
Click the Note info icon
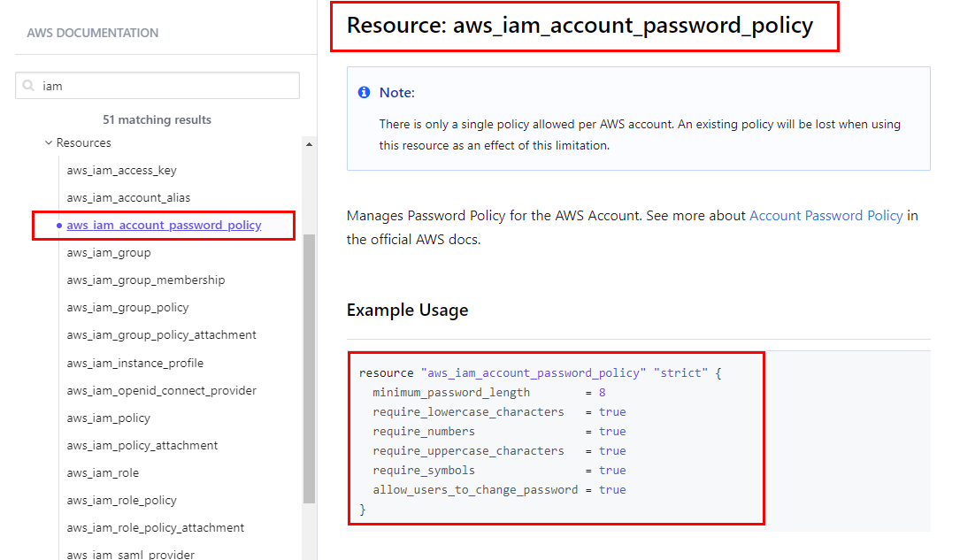coord(365,92)
